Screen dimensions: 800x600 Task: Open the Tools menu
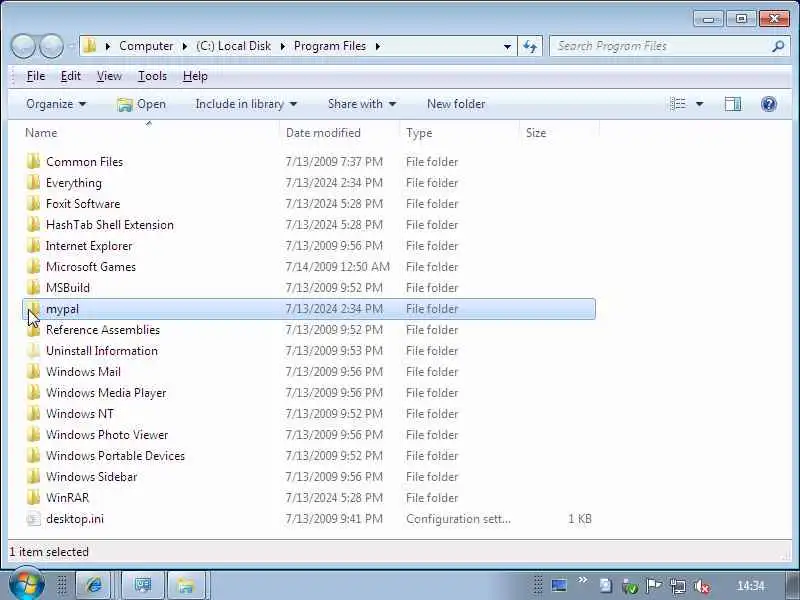(152, 76)
